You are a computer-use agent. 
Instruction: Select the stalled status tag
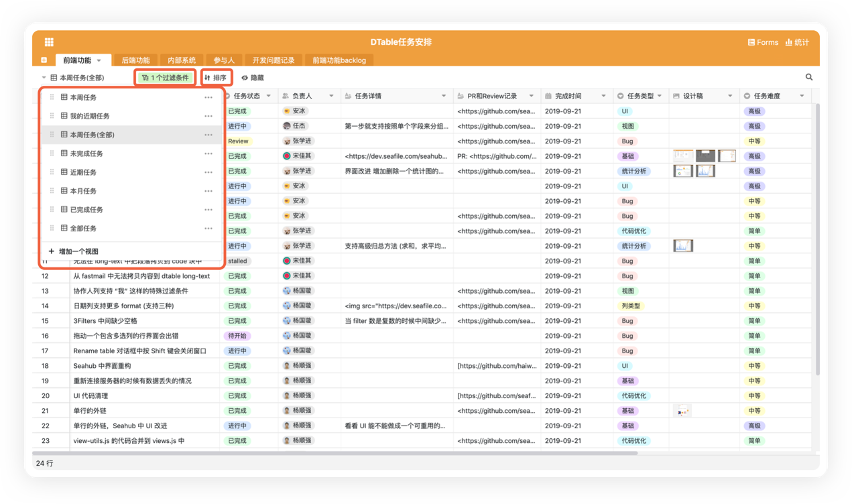237,261
